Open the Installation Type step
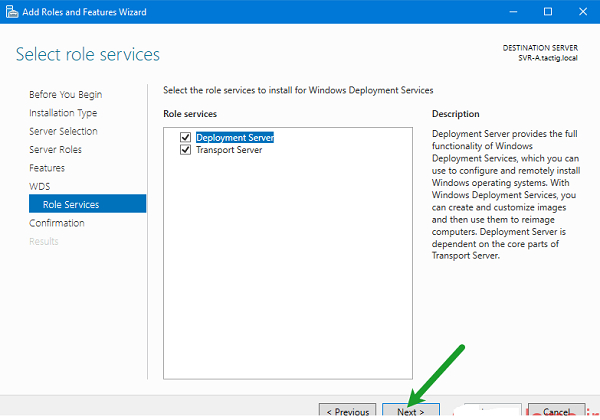This screenshot has height=420, width=600. 63,113
